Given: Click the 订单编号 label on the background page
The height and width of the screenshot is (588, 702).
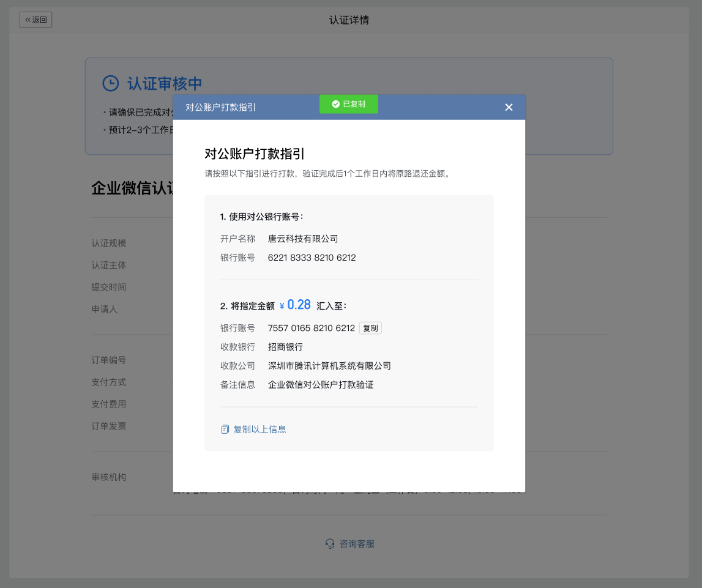Looking at the screenshot, I should (109, 360).
